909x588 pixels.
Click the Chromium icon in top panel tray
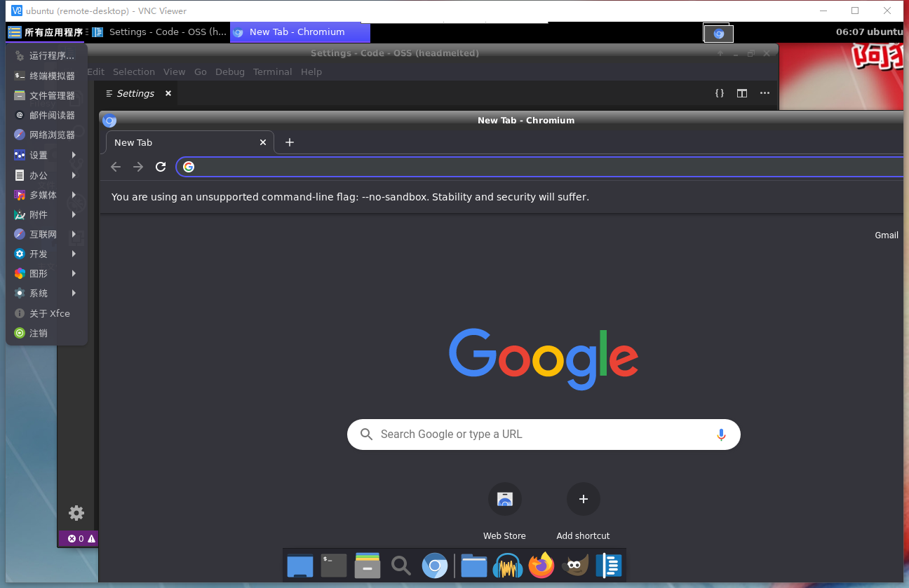pyautogui.click(x=719, y=33)
